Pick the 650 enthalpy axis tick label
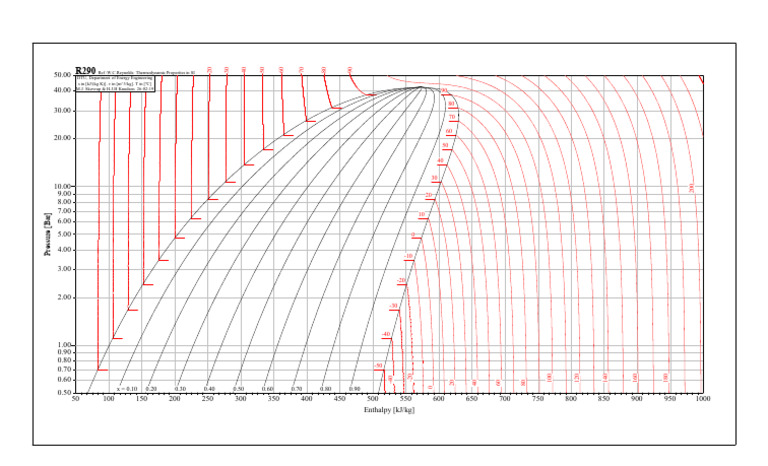768x466 pixels. (x=472, y=399)
